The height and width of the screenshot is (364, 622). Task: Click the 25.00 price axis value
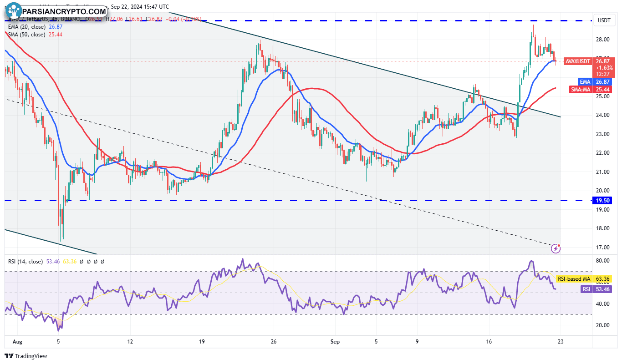point(603,96)
